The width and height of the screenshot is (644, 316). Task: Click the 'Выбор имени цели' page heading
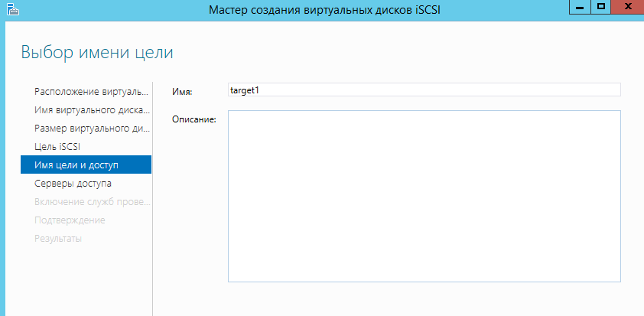pyautogui.click(x=97, y=53)
